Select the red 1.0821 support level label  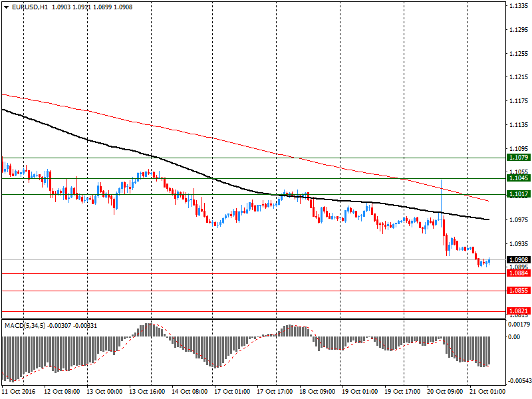click(519, 311)
